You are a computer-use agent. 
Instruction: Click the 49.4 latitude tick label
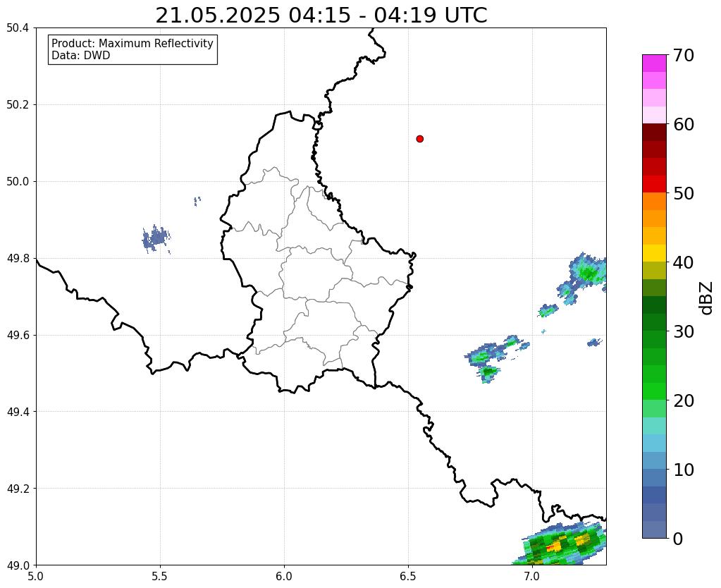point(18,411)
